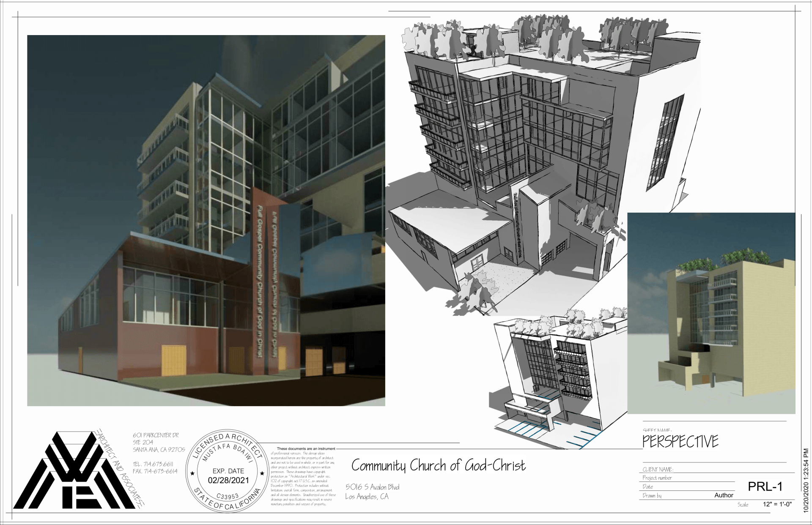Click the black triangular architect logo
812x525 pixels.
click(x=74, y=470)
